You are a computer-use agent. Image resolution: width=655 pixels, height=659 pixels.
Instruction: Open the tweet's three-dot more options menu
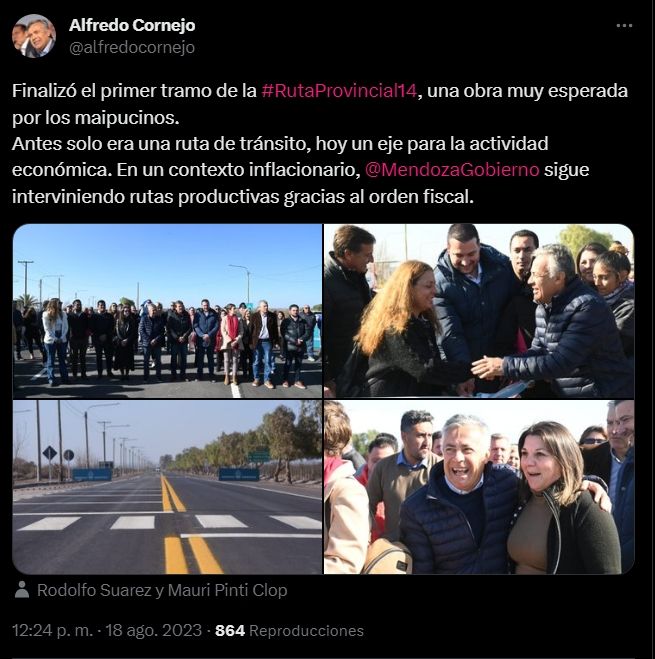click(x=624, y=26)
